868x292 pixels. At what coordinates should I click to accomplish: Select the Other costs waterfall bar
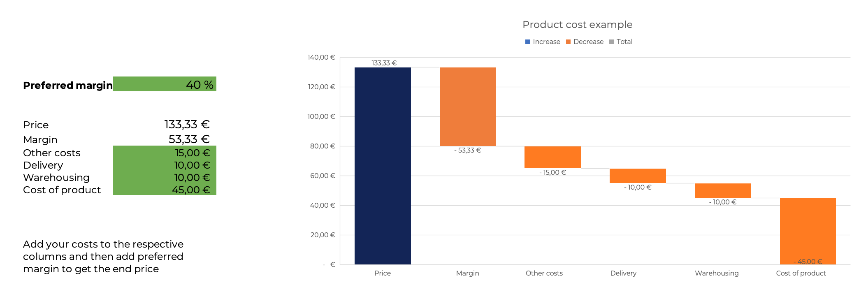(x=552, y=157)
